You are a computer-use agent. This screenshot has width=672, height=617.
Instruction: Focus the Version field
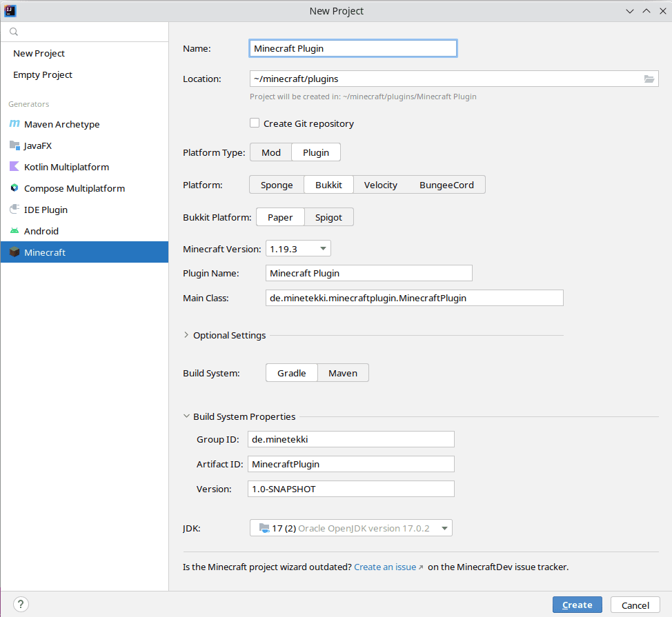[351, 489]
